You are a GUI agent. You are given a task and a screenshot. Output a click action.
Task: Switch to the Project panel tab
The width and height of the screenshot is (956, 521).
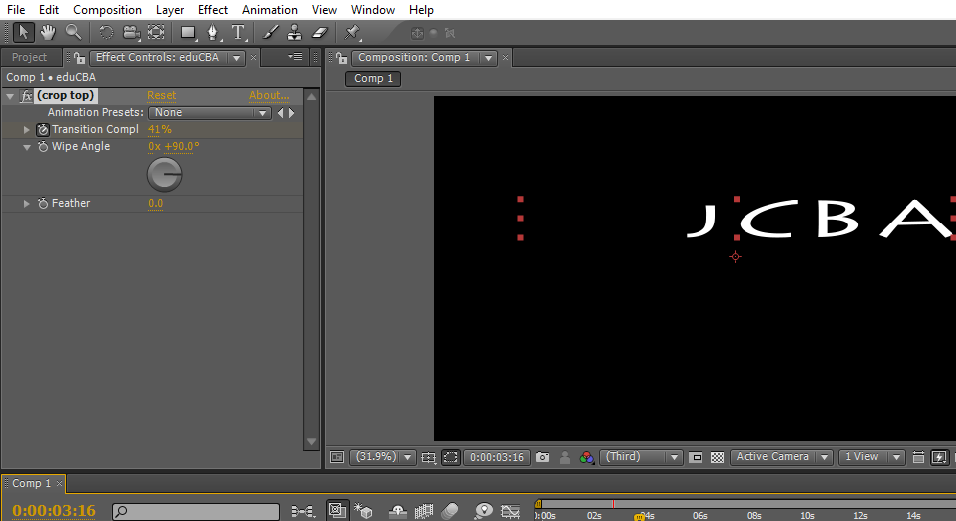click(x=30, y=58)
